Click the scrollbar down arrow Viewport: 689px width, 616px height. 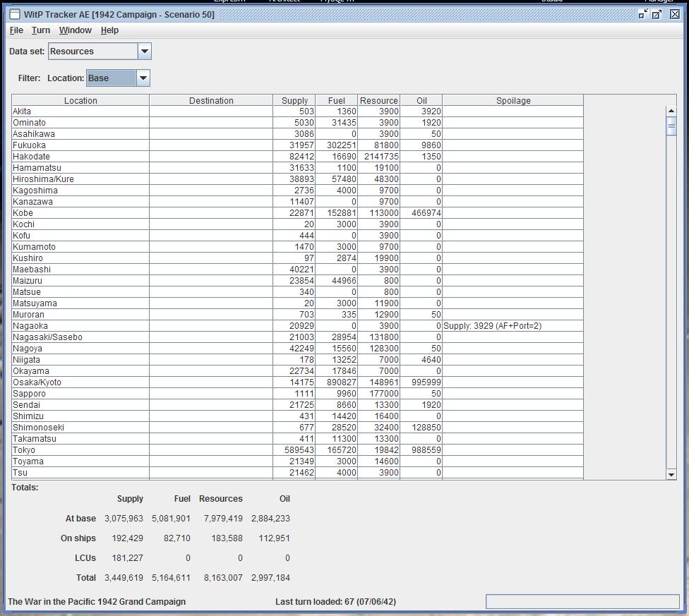pyautogui.click(x=671, y=474)
